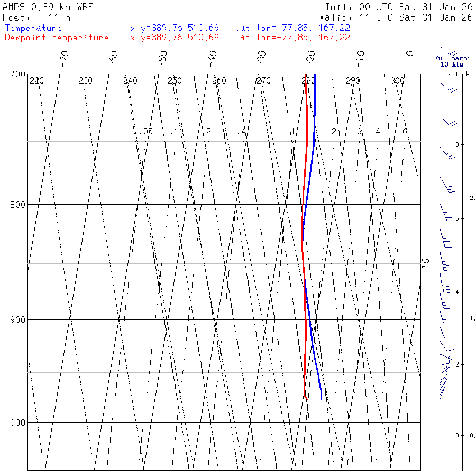Click the topmost wind barb on the profile
476x476 pixels.
(x=449, y=87)
